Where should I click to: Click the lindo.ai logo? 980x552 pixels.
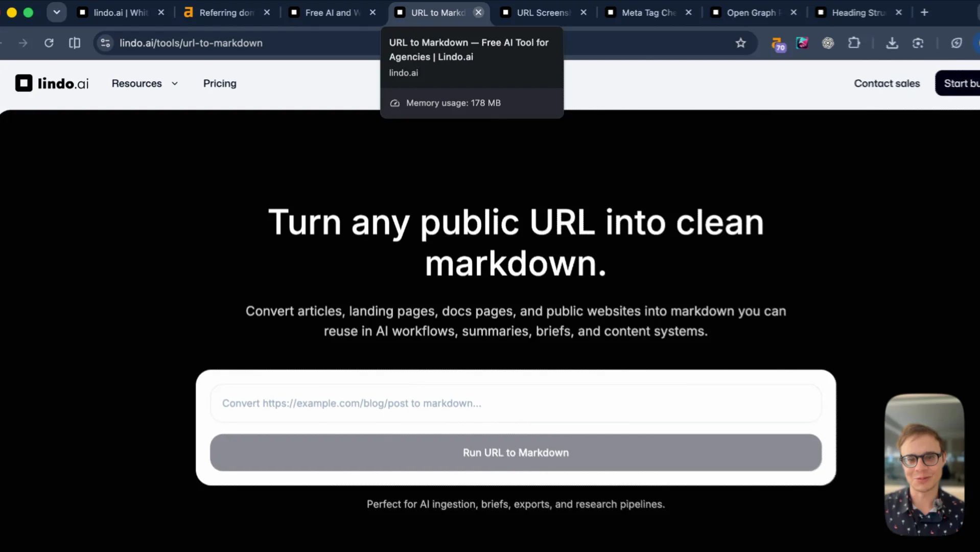click(52, 83)
